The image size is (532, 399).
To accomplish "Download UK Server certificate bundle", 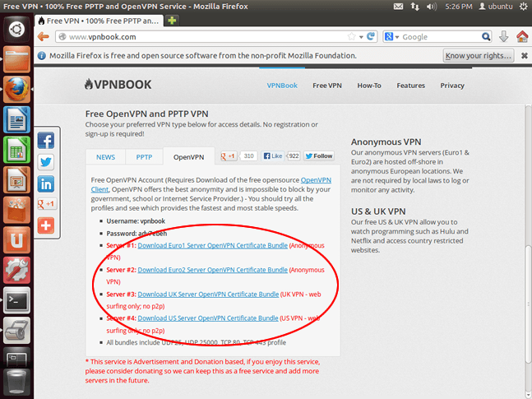I will click(x=208, y=294).
